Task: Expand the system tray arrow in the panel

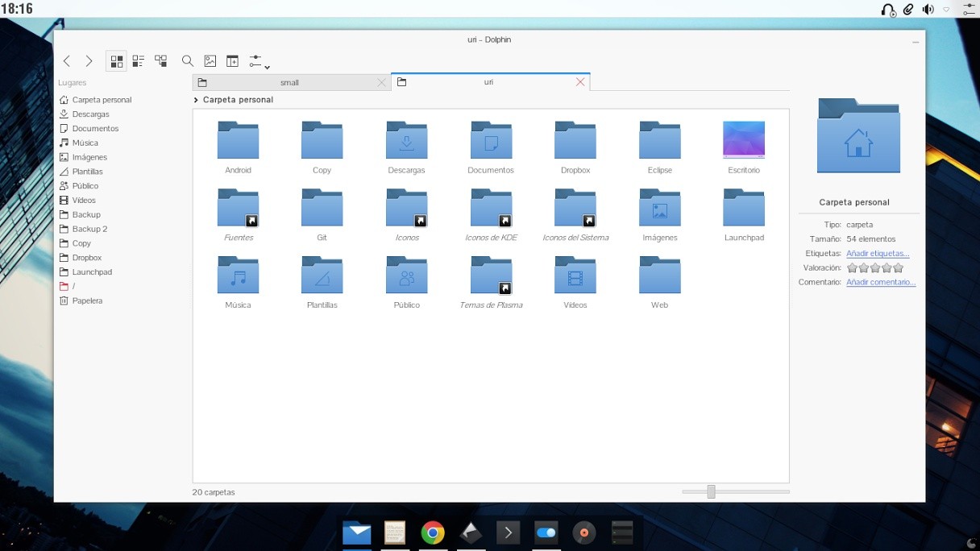Action: tap(945, 10)
